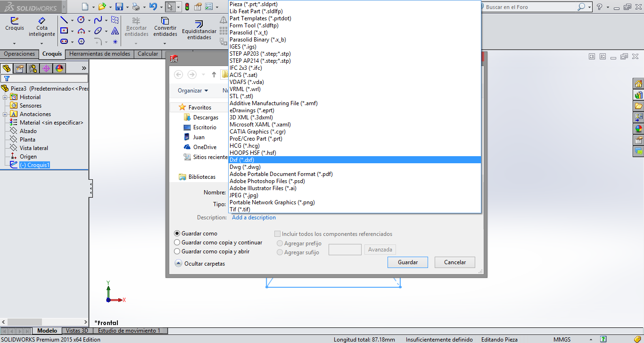Open the ConfigurationManager tab icon
This screenshot has height=343, width=644.
click(33, 68)
